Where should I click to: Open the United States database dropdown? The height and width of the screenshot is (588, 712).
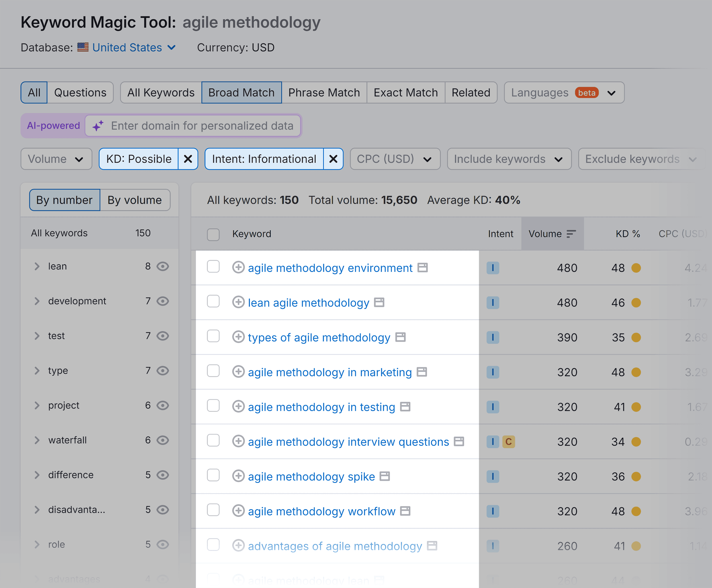point(134,47)
